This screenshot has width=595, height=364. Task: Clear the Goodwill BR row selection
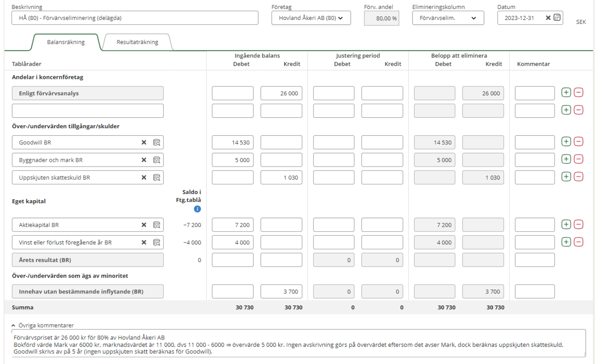tap(144, 143)
